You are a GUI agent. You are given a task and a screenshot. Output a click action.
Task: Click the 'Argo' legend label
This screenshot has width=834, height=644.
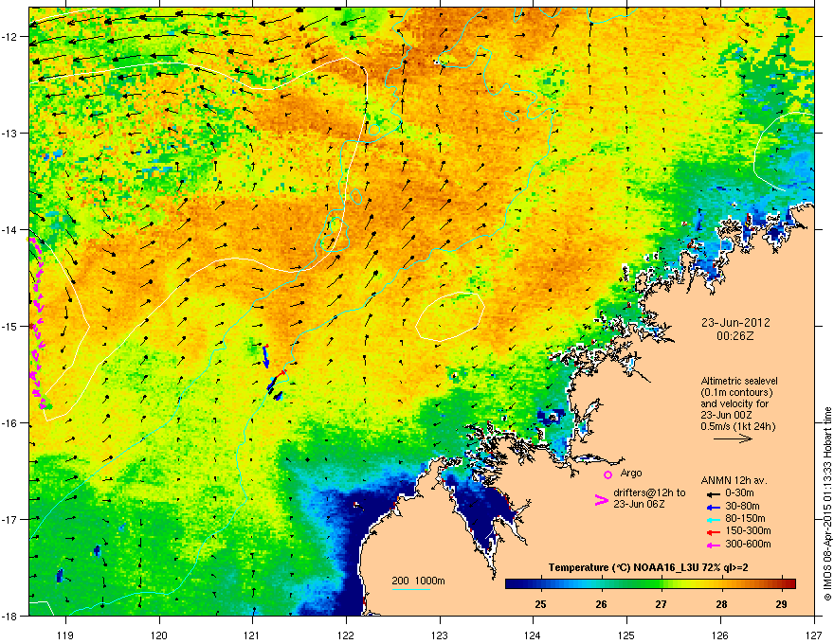pyautogui.click(x=631, y=473)
